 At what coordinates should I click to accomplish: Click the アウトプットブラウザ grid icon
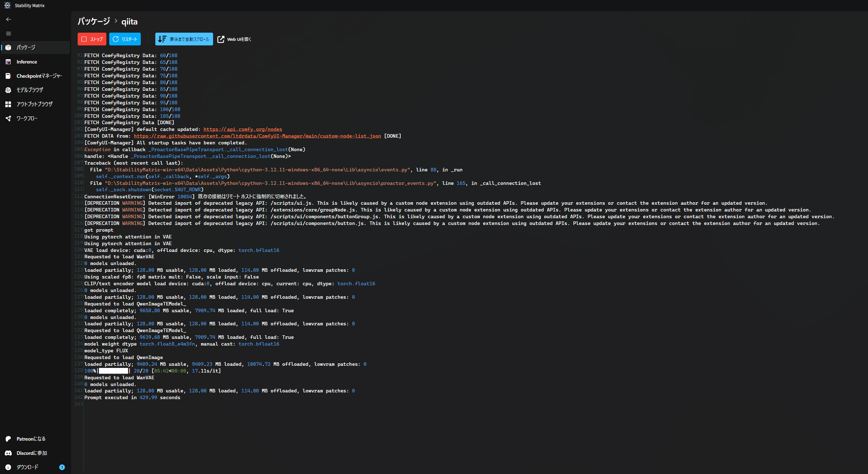tap(8, 104)
